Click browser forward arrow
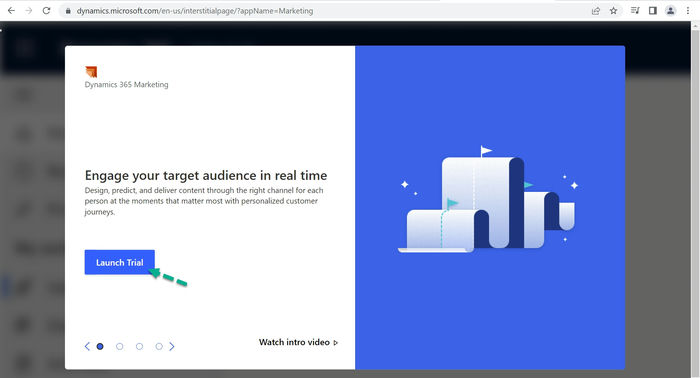The height and width of the screenshot is (378, 700). (x=29, y=11)
